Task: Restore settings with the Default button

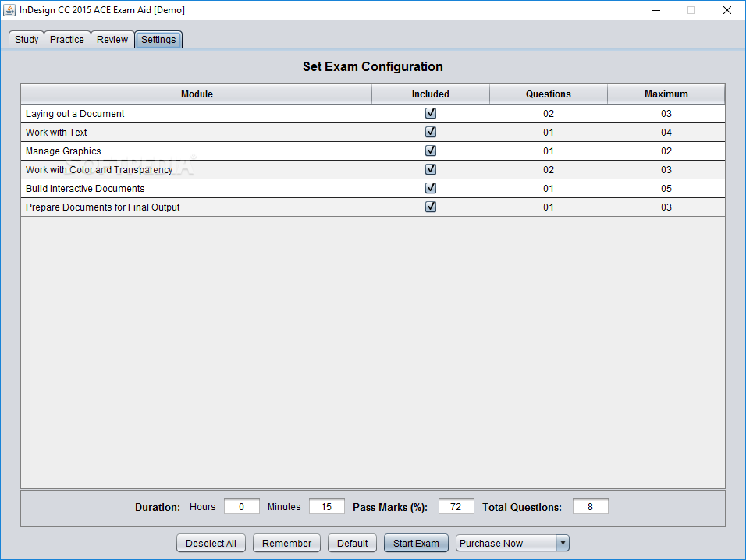Action: click(352, 543)
